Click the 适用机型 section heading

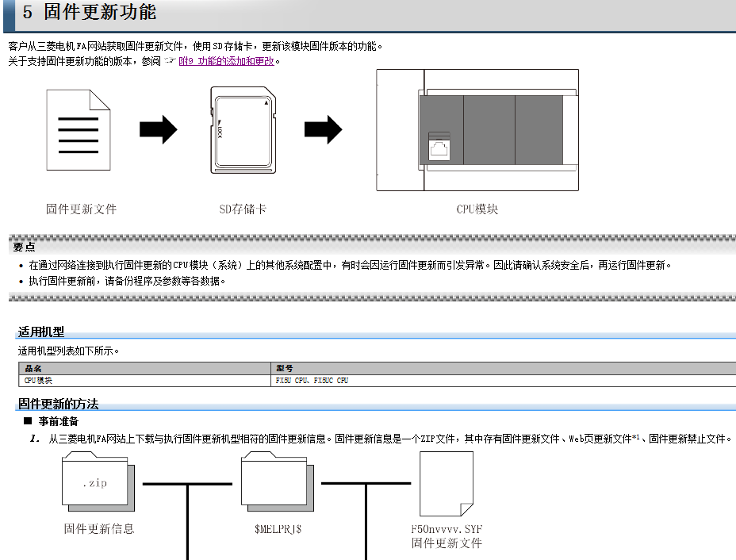41,332
